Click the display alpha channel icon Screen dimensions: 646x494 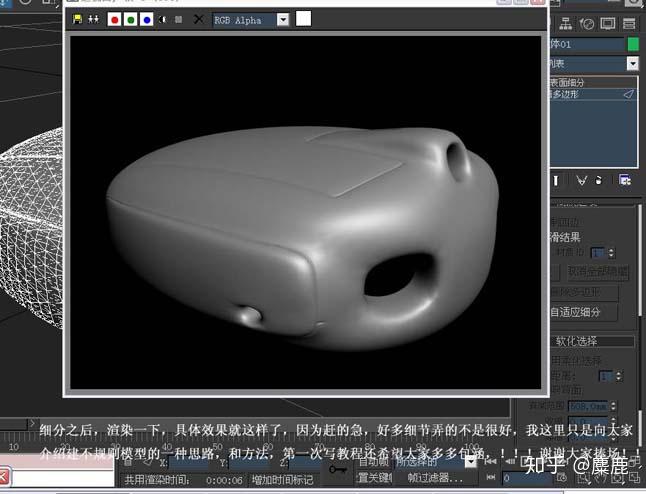point(164,19)
